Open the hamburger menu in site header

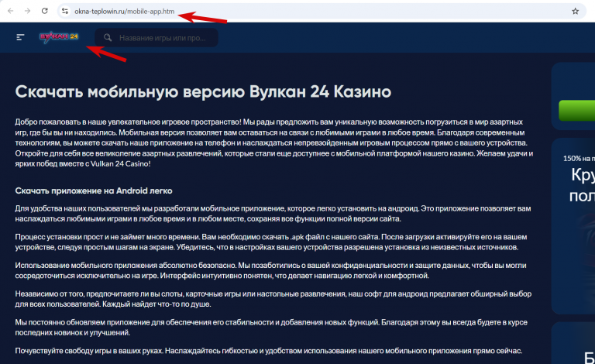click(20, 37)
